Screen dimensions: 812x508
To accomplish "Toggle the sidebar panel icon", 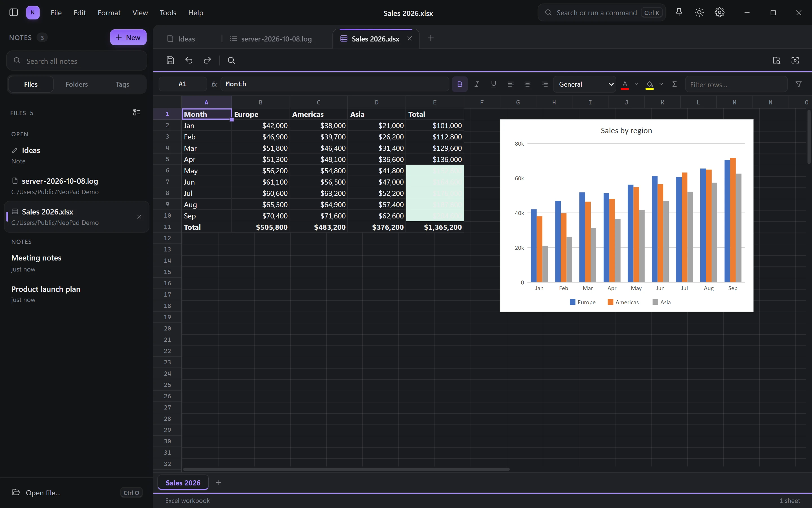I will tap(14, 12).
